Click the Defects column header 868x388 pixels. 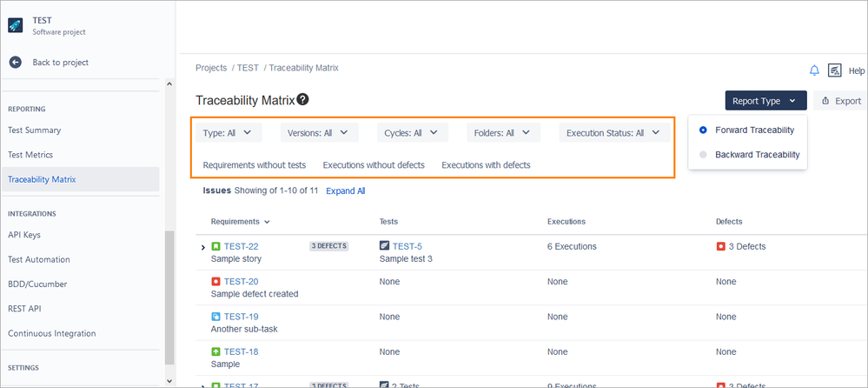tap(729, 221)
